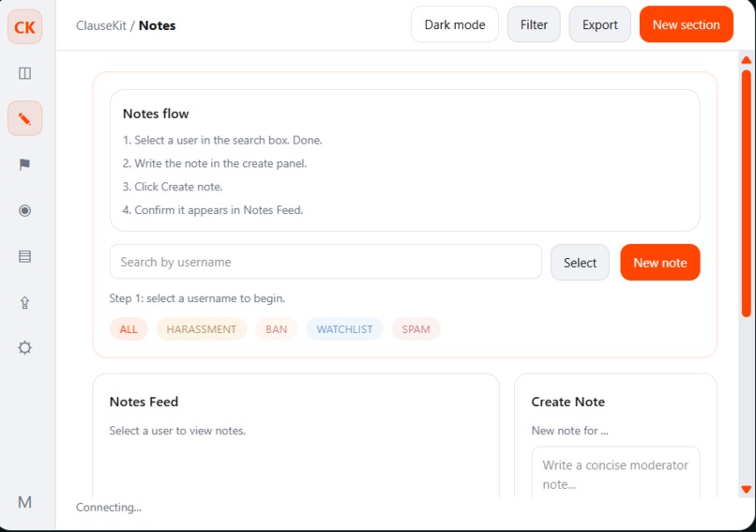Click the New note button
756x532 pixels.
660,263
